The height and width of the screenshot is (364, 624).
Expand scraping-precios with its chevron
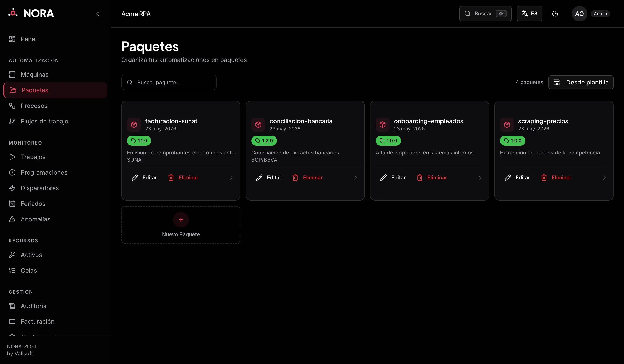pyautogui.click(x=604, y=178)
